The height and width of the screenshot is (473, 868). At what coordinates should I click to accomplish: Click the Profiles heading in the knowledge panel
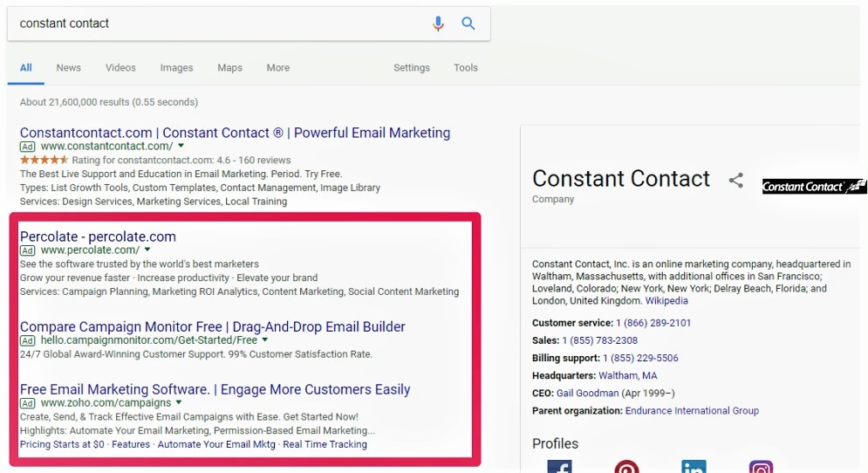pyautogui.click(x=555, y=443)
